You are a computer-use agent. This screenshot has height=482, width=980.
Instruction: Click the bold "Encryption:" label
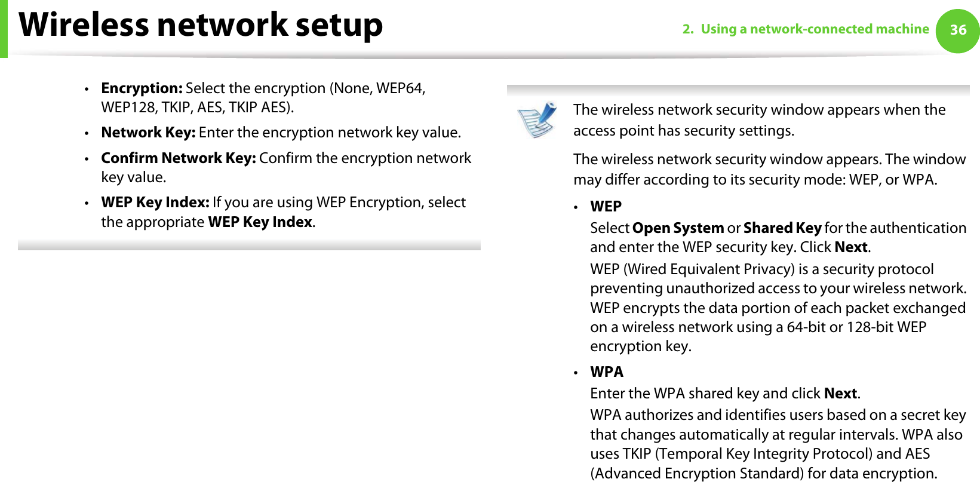[x=142, y=88]
